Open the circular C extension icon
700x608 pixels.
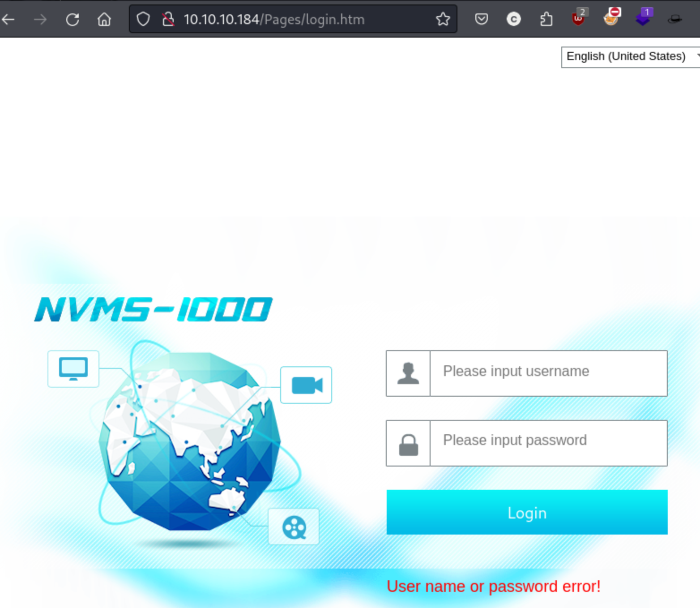pos(513,19)
